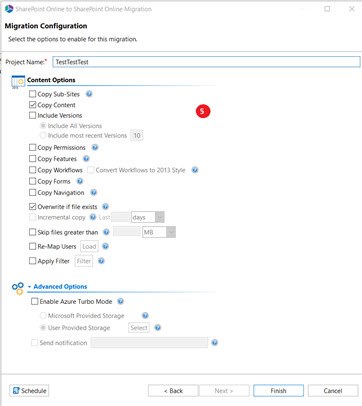
Task: Enable Skip files greater than checkbox
Action: (x=32, y=232)
